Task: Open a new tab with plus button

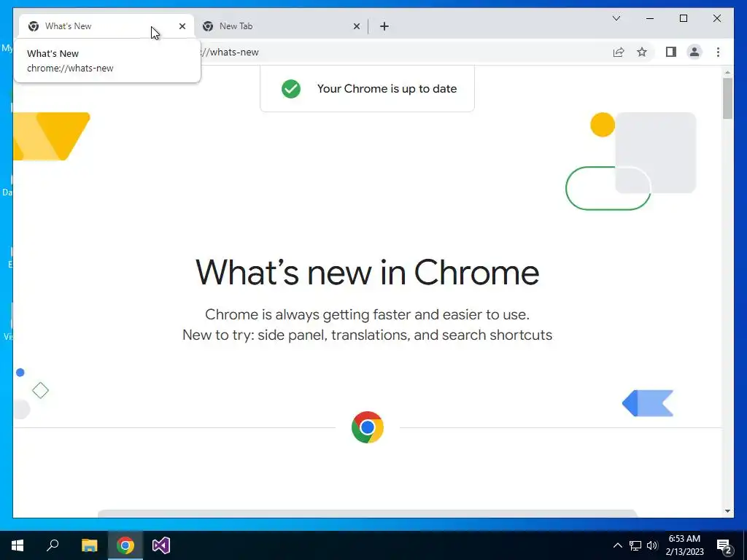Action: point(384,26)
